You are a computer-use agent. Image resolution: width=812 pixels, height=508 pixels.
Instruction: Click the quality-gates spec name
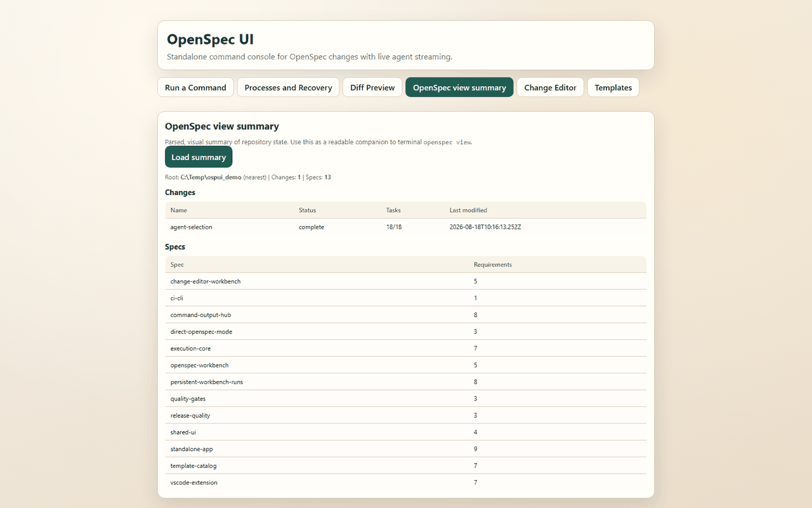pos(188,399)
